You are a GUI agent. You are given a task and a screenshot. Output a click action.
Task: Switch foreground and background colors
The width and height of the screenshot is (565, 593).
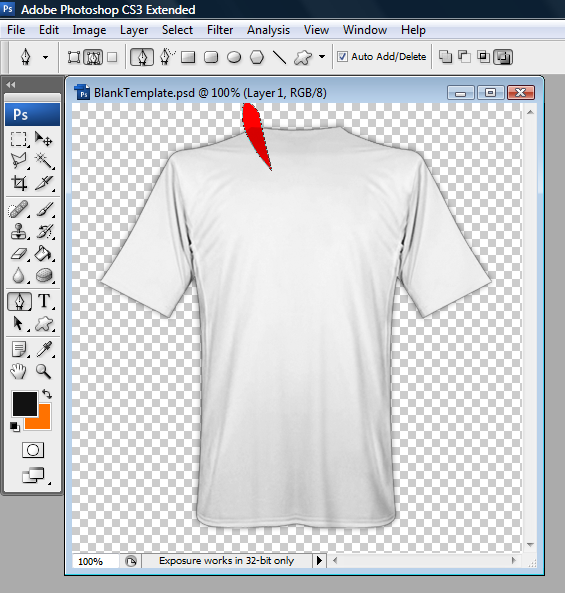pyautogui.click(x=47, y=394)
